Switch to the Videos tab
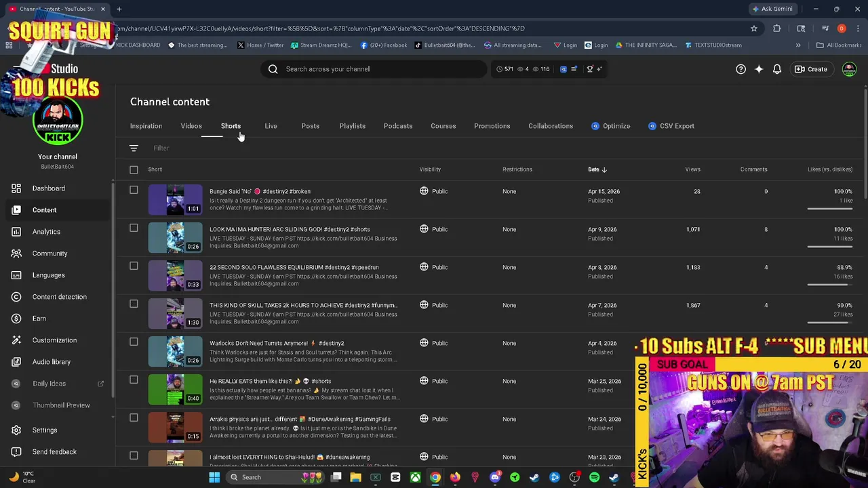868x488 pixels. click(191, 126)
